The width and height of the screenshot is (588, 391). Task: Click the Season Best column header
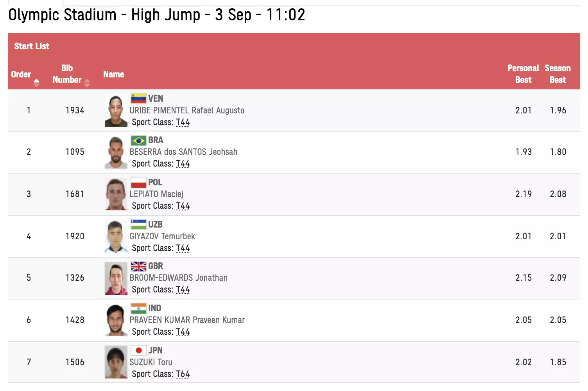[558, 74]
